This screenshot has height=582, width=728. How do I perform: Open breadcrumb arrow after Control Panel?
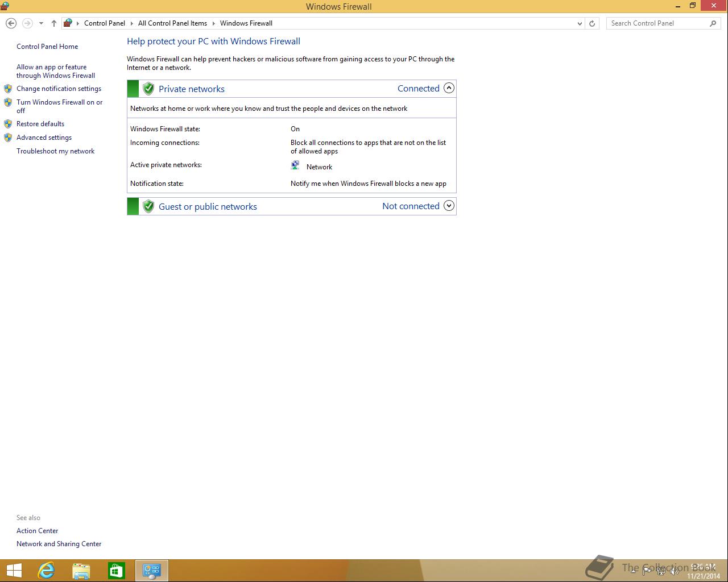[x=131, y=23]
